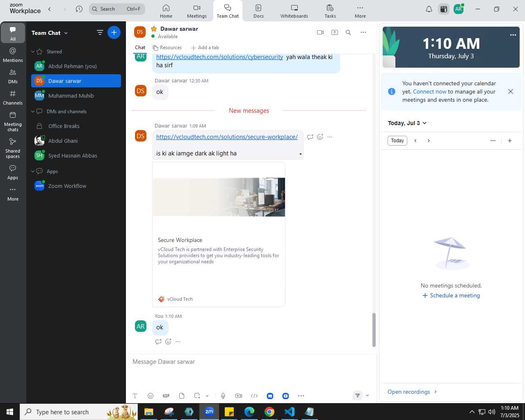This screenshot has width=525, height=420.
Task: Record a video message
Action: [x=239, y=396]
